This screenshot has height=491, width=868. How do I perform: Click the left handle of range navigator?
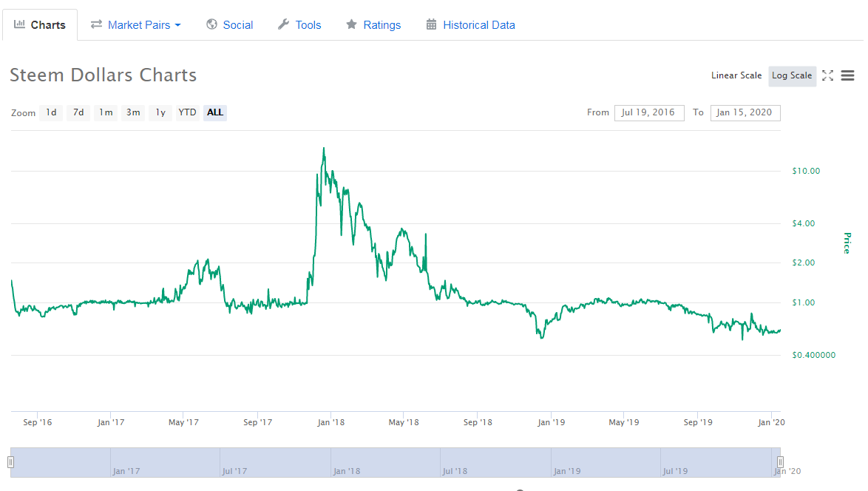point(10,462)
